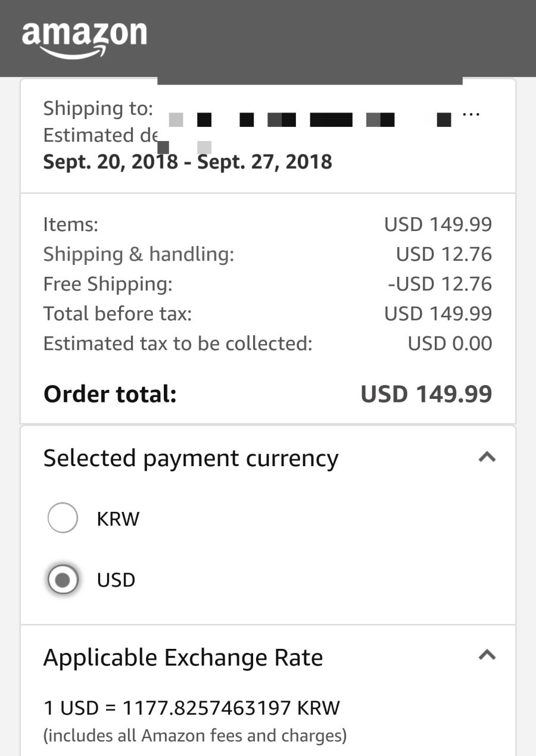Select the USD payment currency radio button
This screenshot has height=756, width=536.
[63, 579]
